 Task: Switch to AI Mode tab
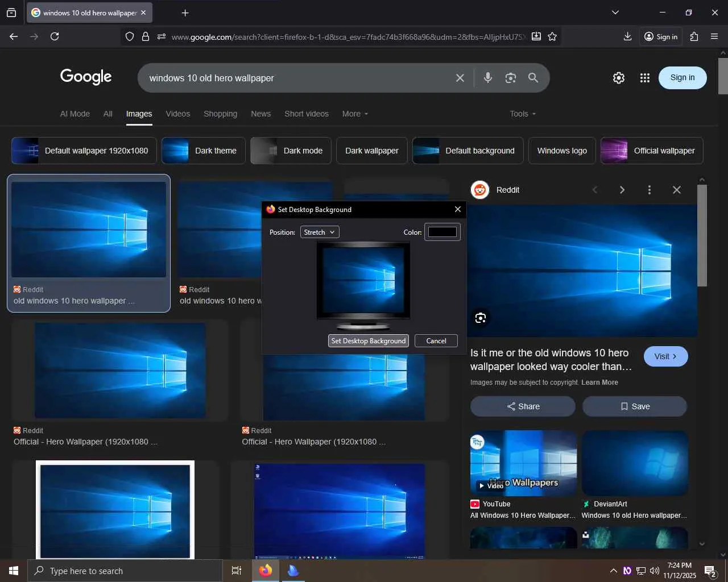point(75,114)
